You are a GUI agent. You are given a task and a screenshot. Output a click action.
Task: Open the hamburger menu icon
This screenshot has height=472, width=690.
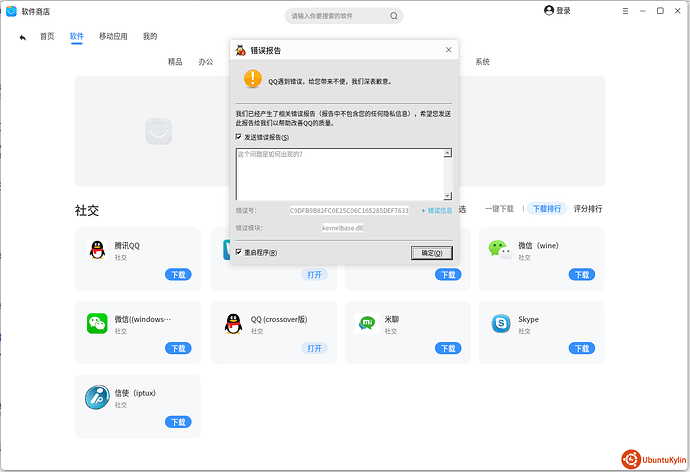(625, 11)
